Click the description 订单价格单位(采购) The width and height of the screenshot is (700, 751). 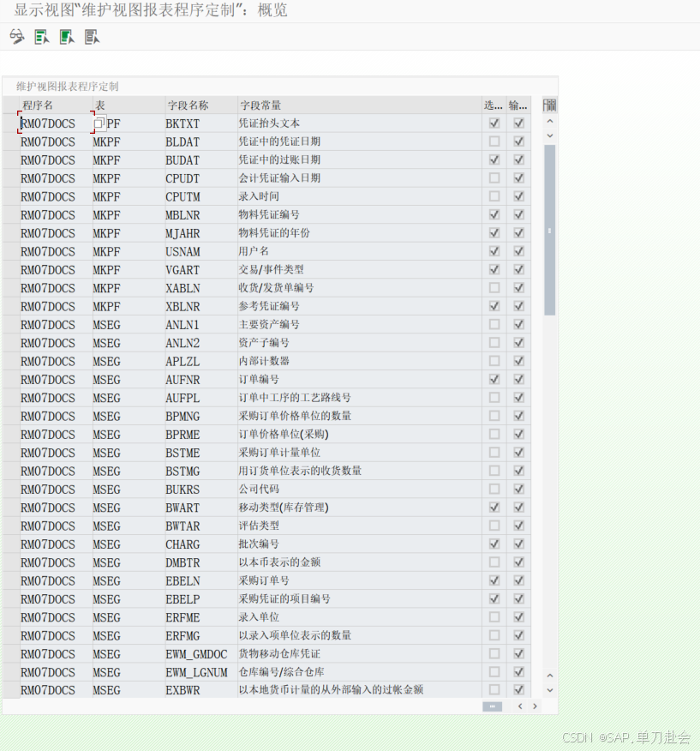click(x=284, y=435)
